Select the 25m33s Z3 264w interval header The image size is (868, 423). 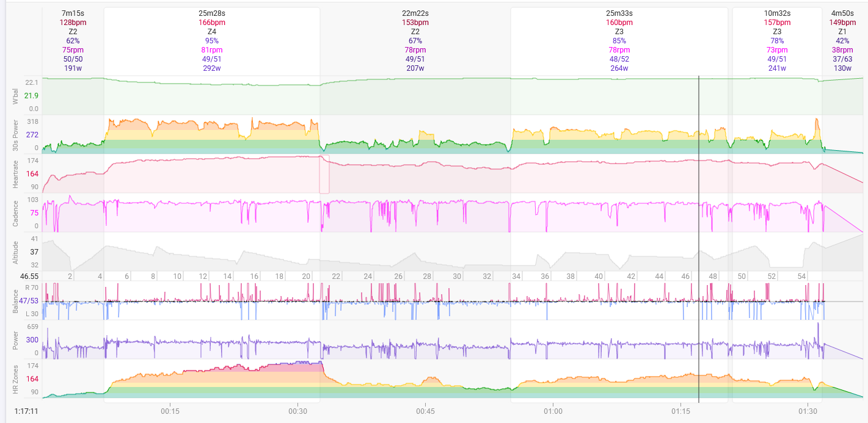[x=619, y=40]
